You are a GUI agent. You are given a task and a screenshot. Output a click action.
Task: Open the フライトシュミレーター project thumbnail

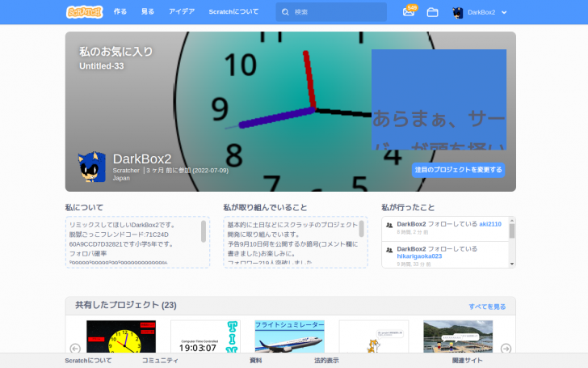[x=289, y=336]
